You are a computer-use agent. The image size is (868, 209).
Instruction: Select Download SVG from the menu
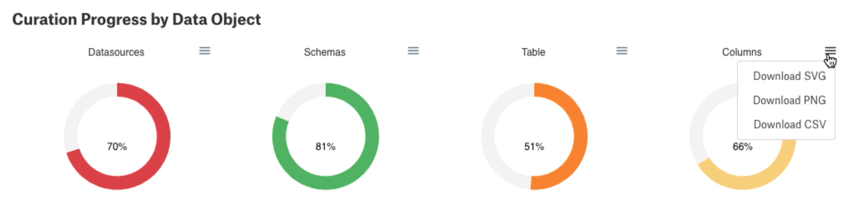point(789,76)
